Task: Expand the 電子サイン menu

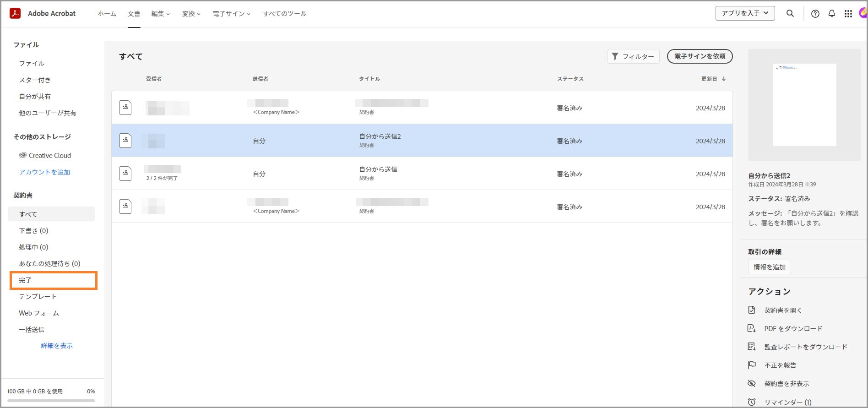Action: [x=232, y=14]
